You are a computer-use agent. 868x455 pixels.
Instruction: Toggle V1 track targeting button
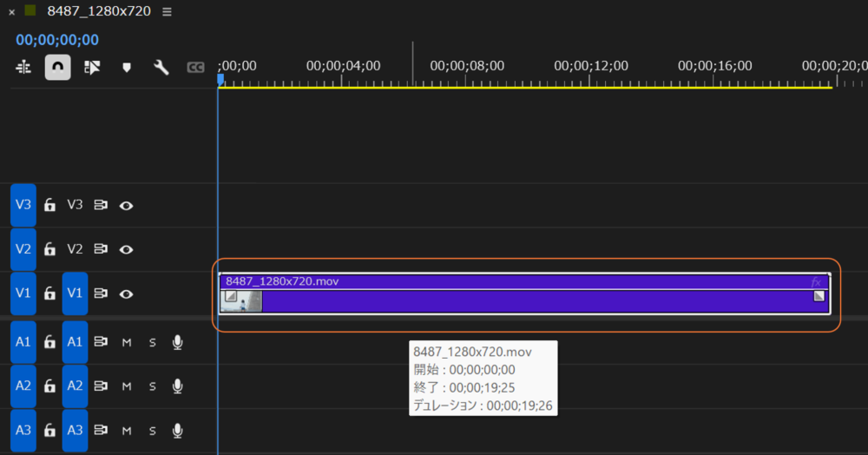pyautogui.click(x=75, y=293)
